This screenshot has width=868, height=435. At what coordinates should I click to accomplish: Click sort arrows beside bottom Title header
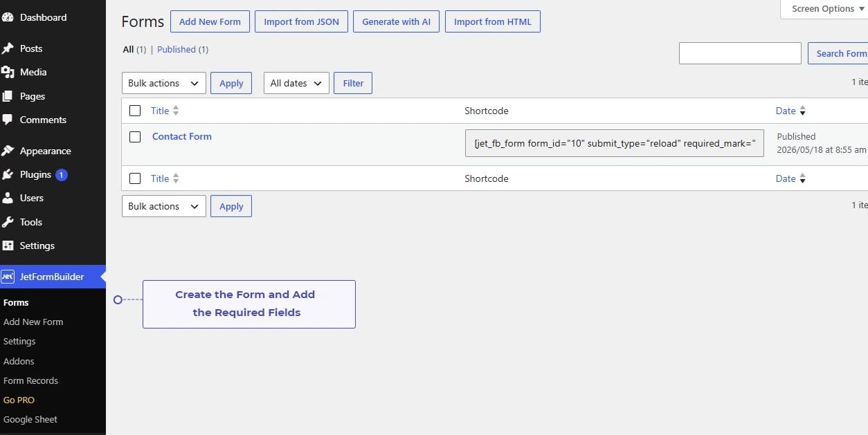[x=176, y=178]
